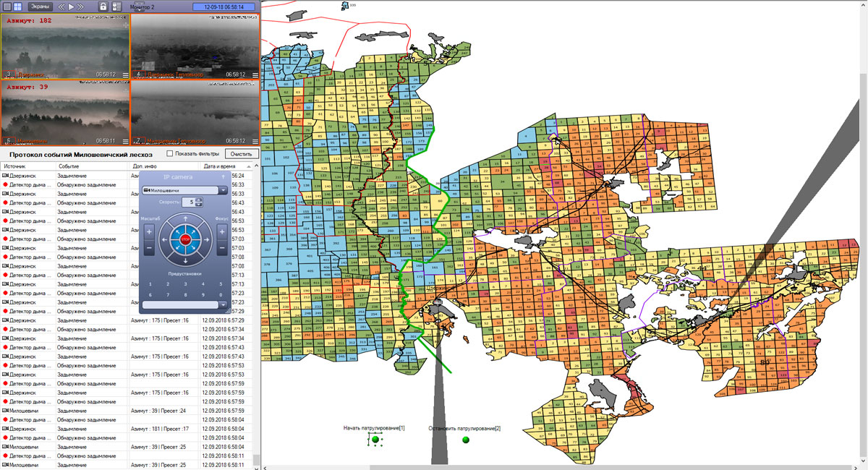
Task: Expand the presets dropdown below number keys
Action: pyautogui.click(x=223, y=304)
